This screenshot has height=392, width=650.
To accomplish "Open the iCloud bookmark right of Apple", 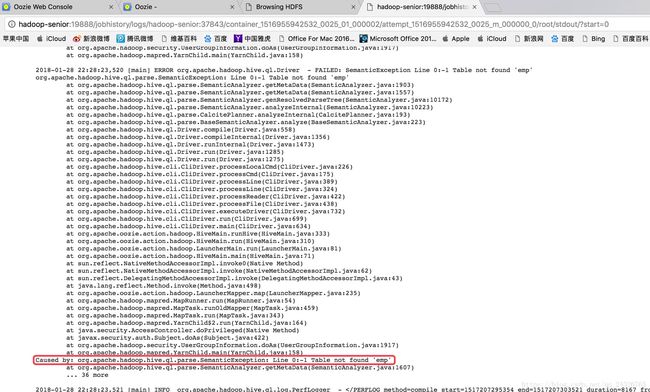I will (492, 39).
